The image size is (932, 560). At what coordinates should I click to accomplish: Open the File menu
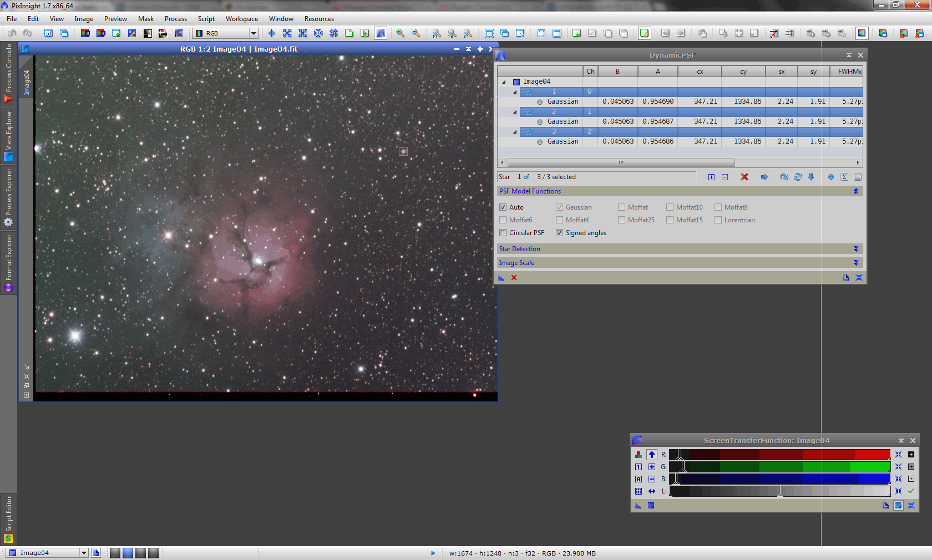(12, 19)
